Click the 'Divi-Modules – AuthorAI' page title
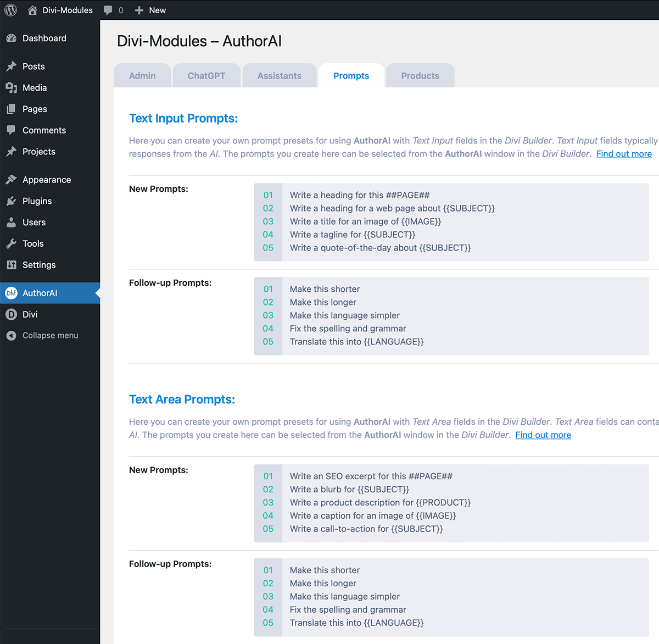The height and width of the screenshot is (644, 659). (199, 41)
